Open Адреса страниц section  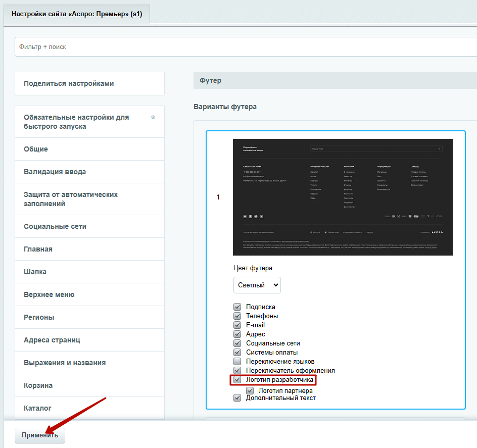click(x=90, y=340)
